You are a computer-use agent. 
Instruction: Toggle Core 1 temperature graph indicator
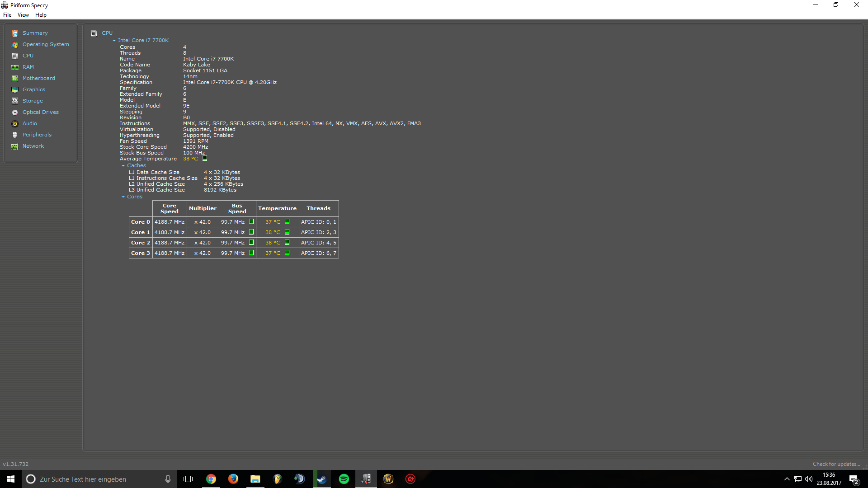tap(287, 232)
